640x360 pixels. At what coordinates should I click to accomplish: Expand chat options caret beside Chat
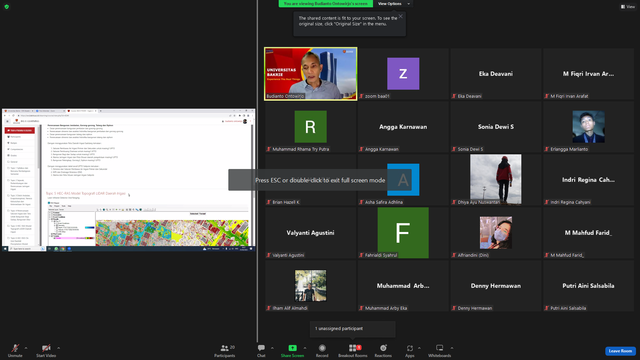(x=272, y=348)
